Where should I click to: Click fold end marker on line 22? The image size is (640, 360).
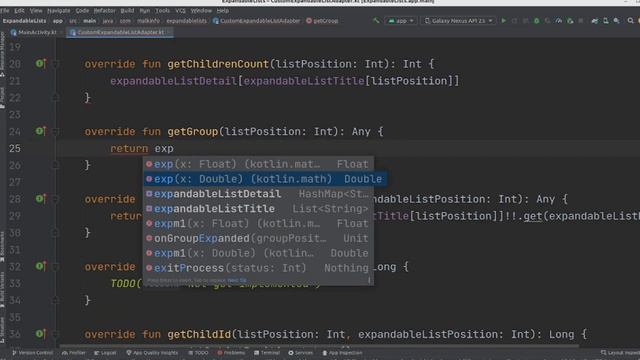point(56,97)
